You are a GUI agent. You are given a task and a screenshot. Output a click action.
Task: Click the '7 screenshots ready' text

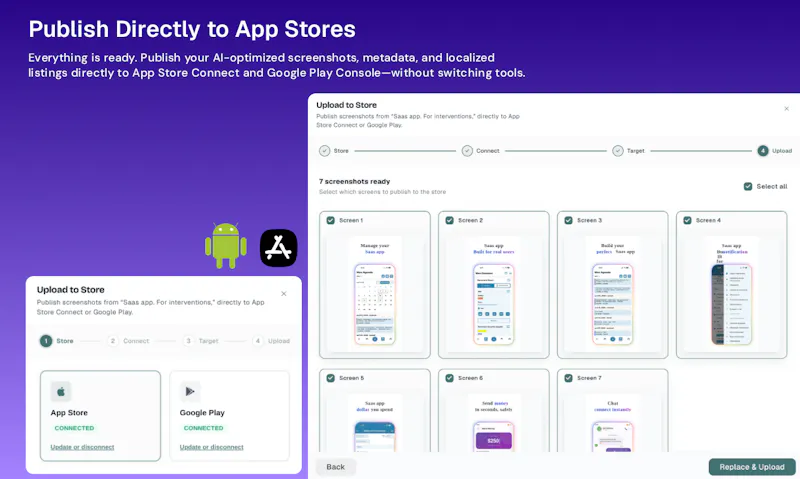pos(355,182)
